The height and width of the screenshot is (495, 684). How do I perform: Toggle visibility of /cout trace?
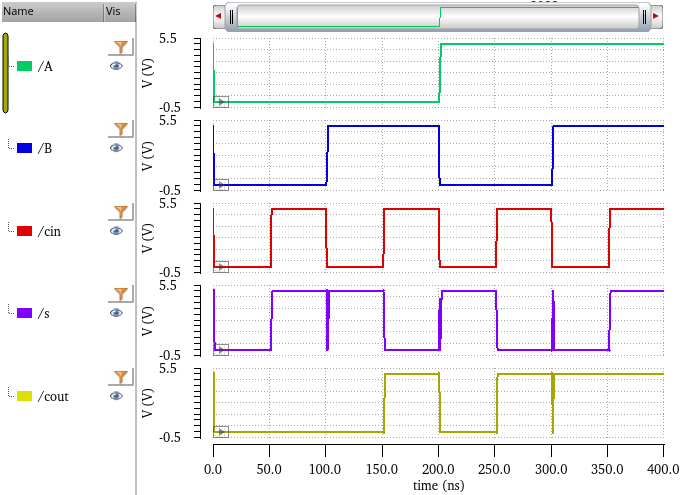(x=116, y=396)
